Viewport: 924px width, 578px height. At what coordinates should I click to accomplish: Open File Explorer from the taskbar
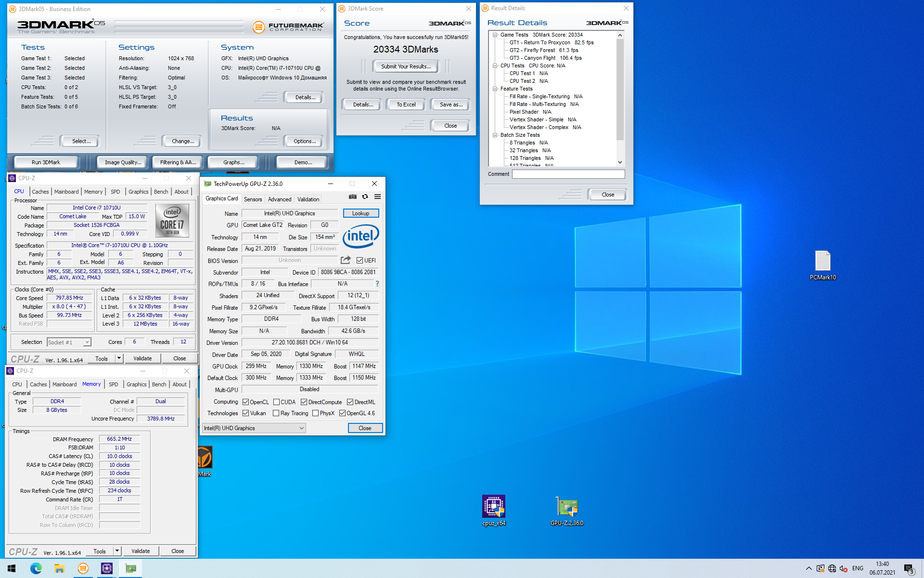coord(59,568)
